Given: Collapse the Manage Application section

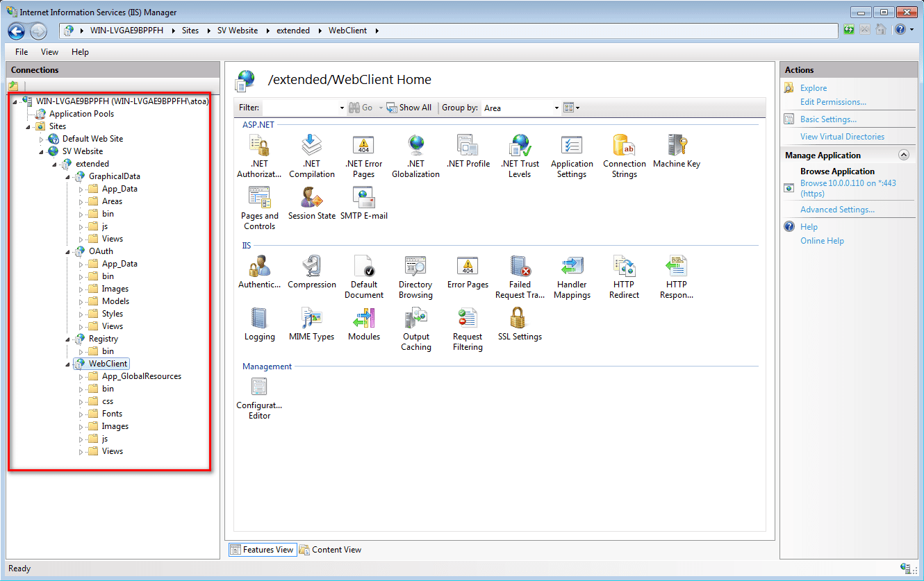Looking at the screenshot, I should tap(903, 155).
